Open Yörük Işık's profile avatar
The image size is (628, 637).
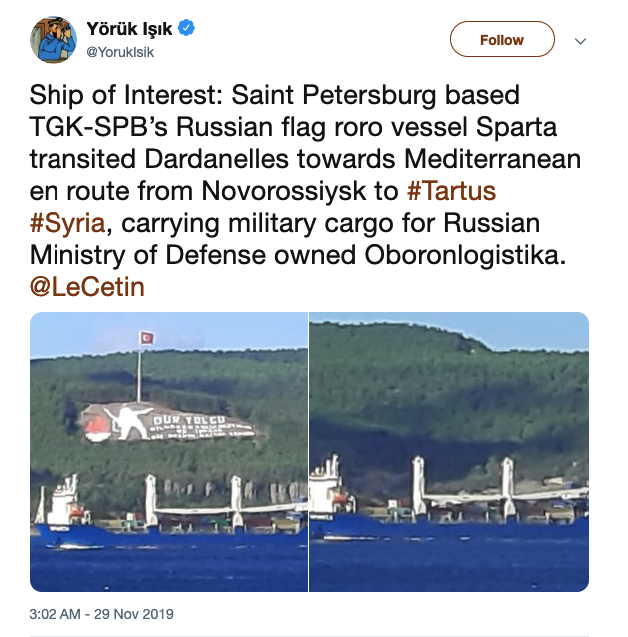point(54,40)
